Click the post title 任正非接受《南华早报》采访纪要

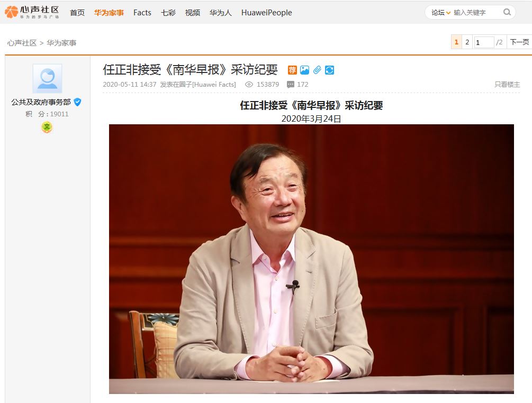click(x=190, y=70)
